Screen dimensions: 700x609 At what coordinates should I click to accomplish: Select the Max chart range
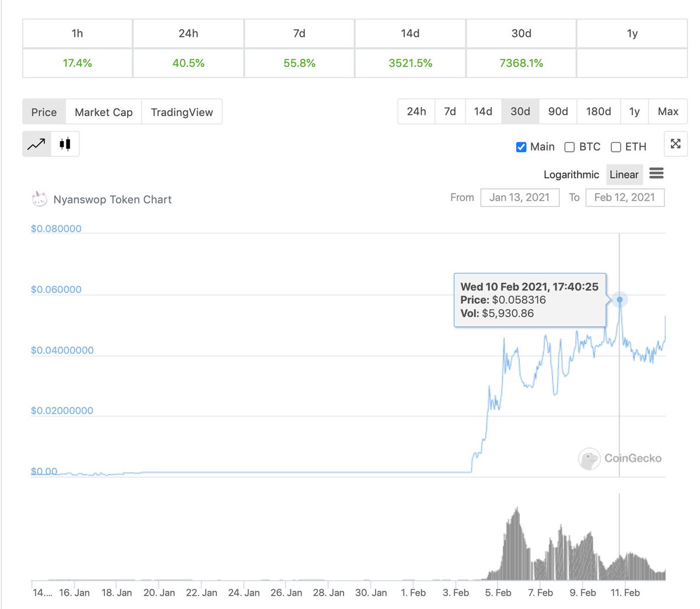[x=668, y=111]
